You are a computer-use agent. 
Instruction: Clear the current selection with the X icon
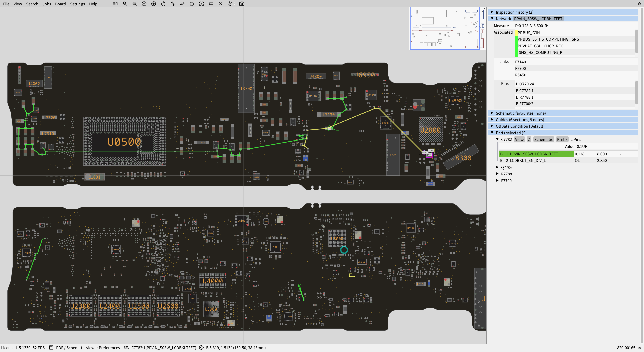(x=221, y=4)
